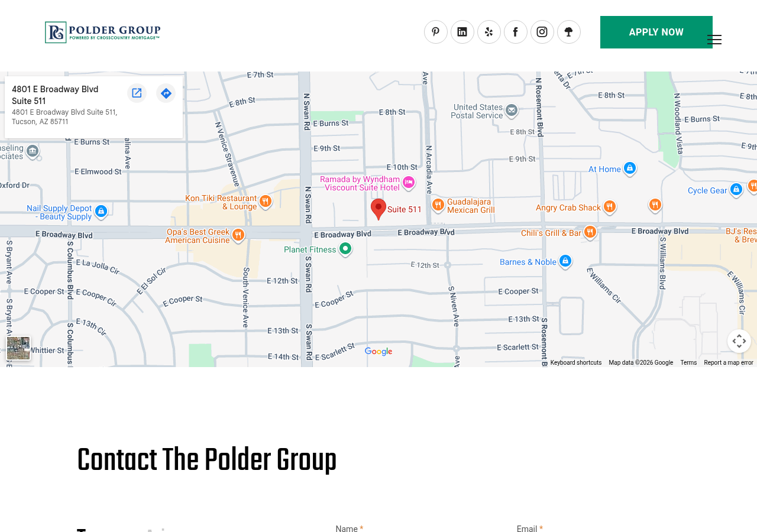Click the Polder Group logo
757x532 pixels.
click(x=103, y=32)
